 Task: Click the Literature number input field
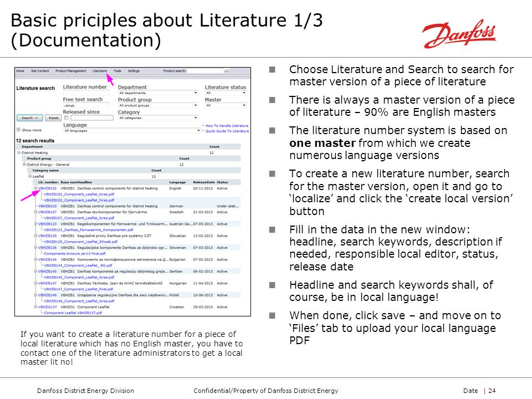coord(86,93)
